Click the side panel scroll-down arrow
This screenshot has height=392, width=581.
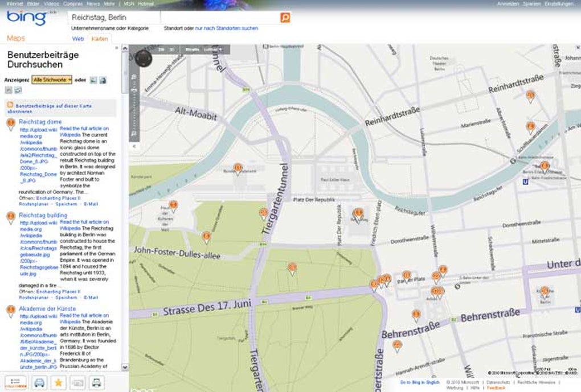[125, 367]
